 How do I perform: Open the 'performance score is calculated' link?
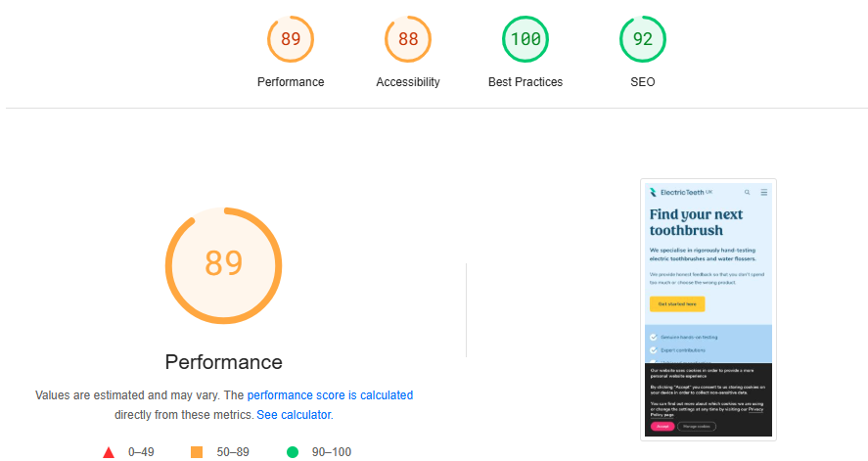click(330, 395)
